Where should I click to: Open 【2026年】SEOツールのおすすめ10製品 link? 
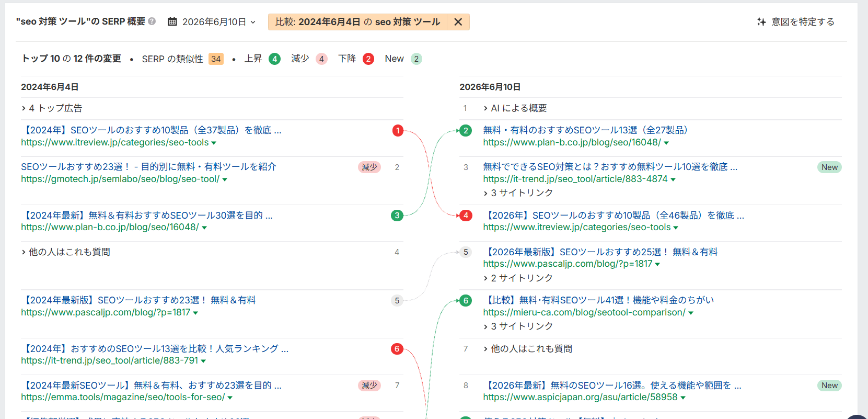click(614, 216)
